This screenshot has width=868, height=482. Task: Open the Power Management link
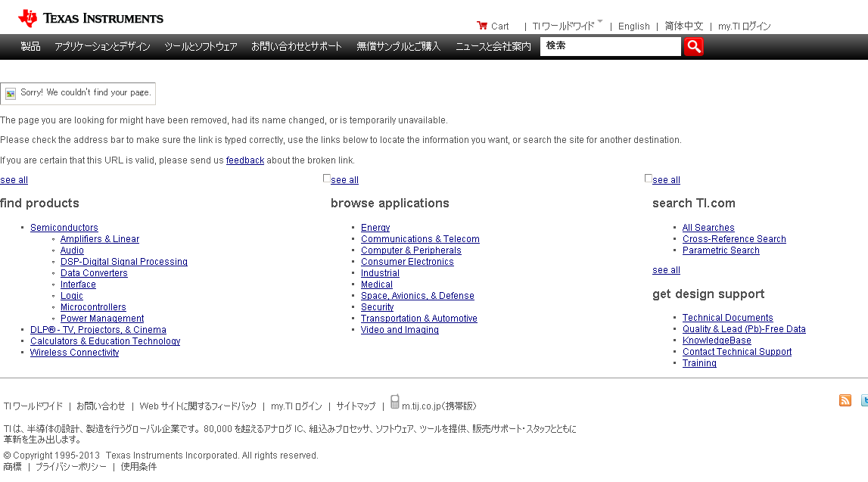tap(102, 319)
